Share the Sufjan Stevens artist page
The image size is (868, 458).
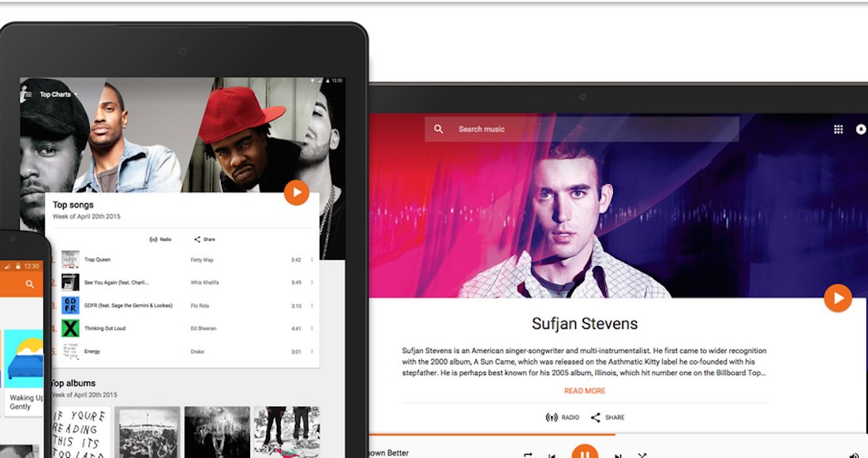(x=608, y=417)
